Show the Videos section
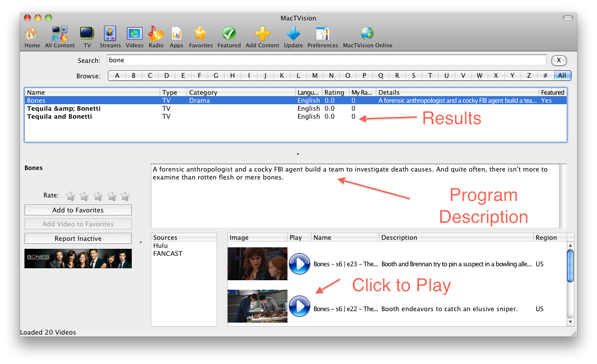Screen dimensions: 597x364 (x=134, y=37)
